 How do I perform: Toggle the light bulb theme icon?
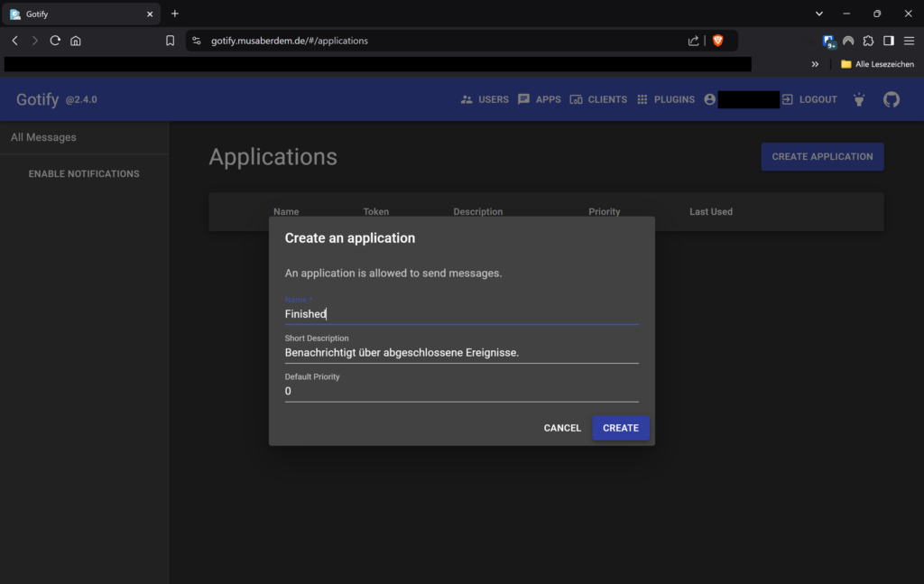tap(858, 99)
